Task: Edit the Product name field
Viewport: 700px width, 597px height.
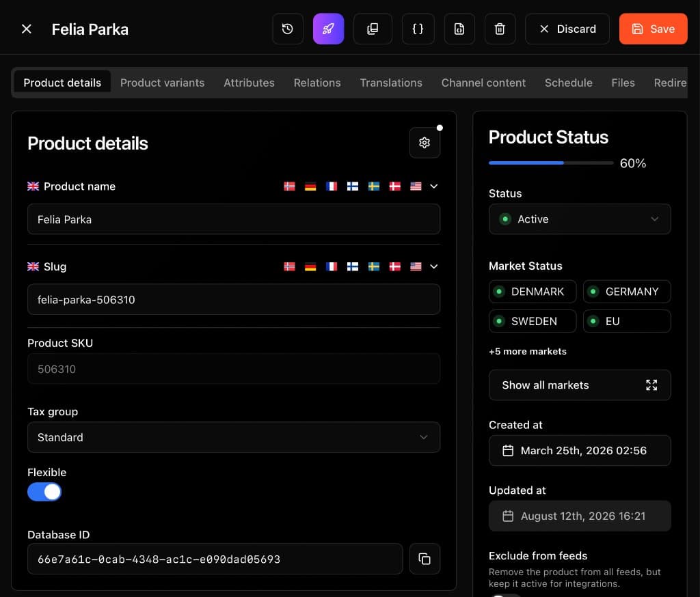Action: point(234,219)
